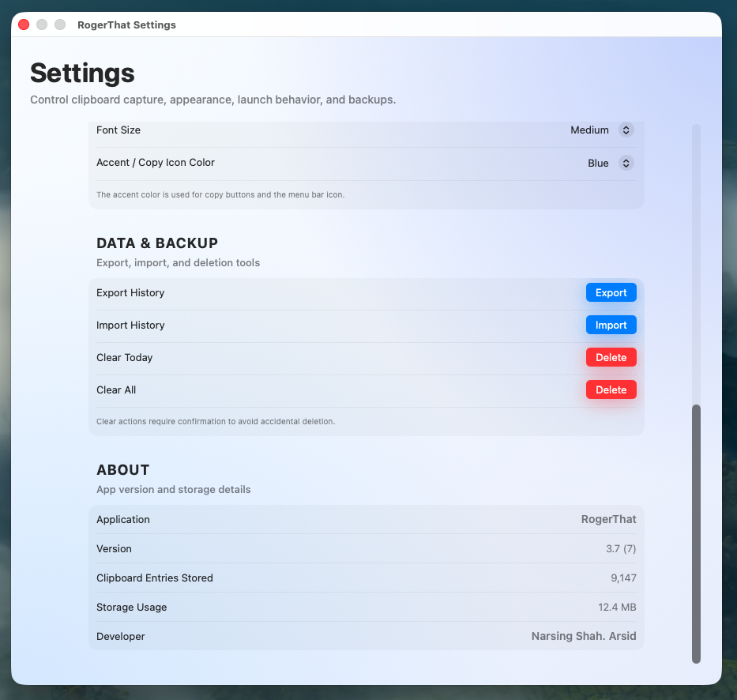Click Delete next to Clear All
Viewport: 737px width, 700px height.
click(x=611, y=390)
